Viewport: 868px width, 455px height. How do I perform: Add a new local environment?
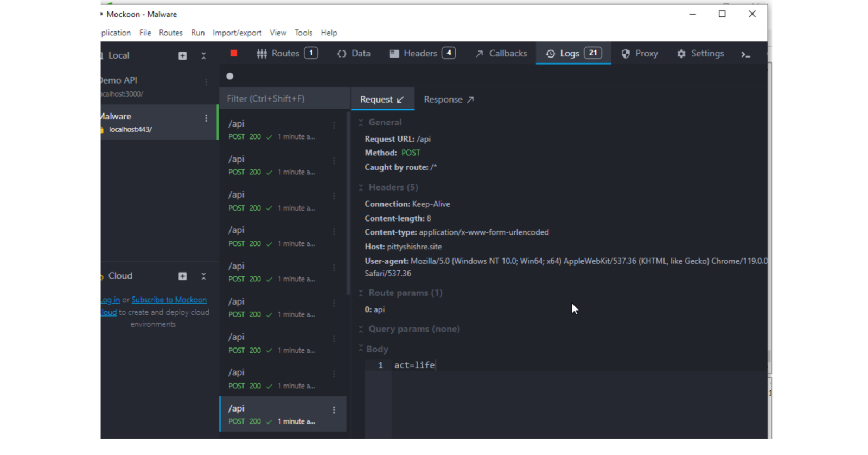coord(183,56)
